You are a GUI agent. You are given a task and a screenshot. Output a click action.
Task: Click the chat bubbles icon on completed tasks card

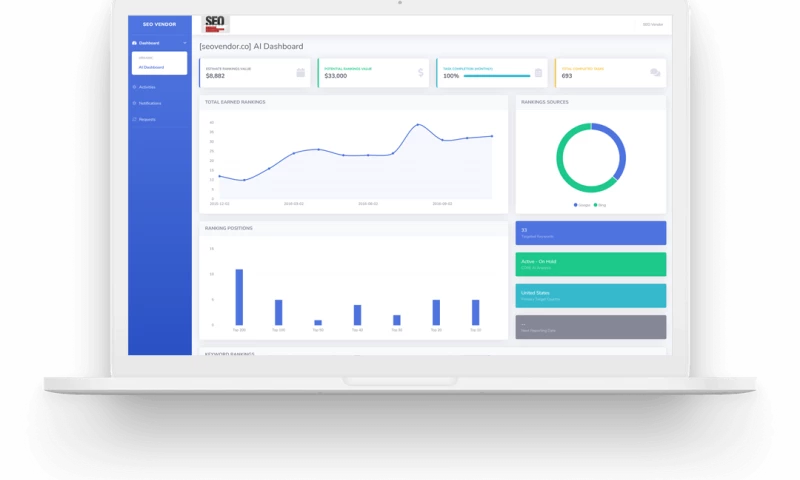click(x=655, y=73)
